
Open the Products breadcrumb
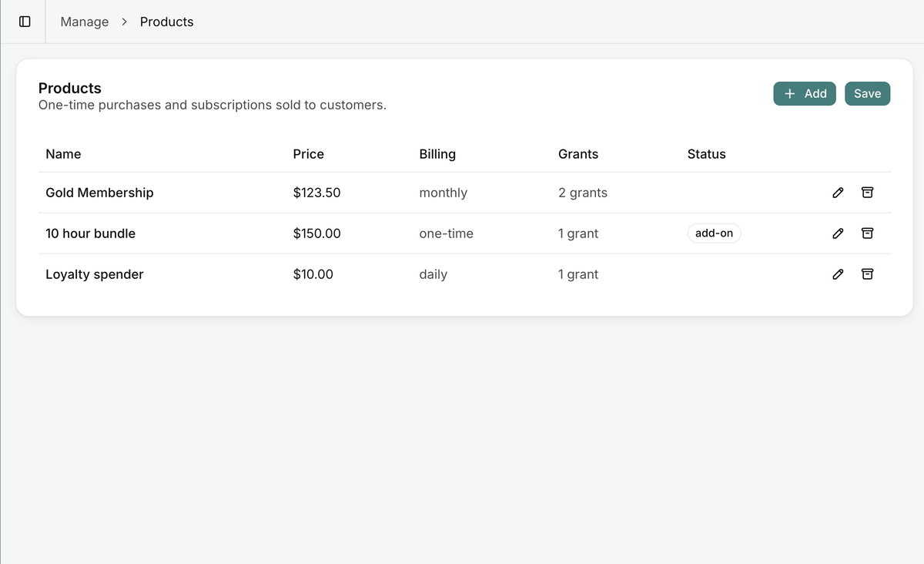(167, 22)
